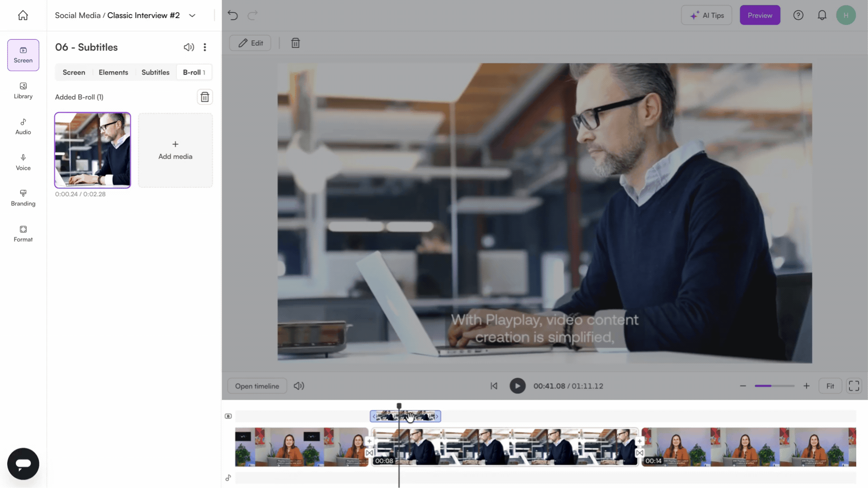Open the Voice sidebar panel
The width and height of the screenshot is (868, 488).
point(23,162)
